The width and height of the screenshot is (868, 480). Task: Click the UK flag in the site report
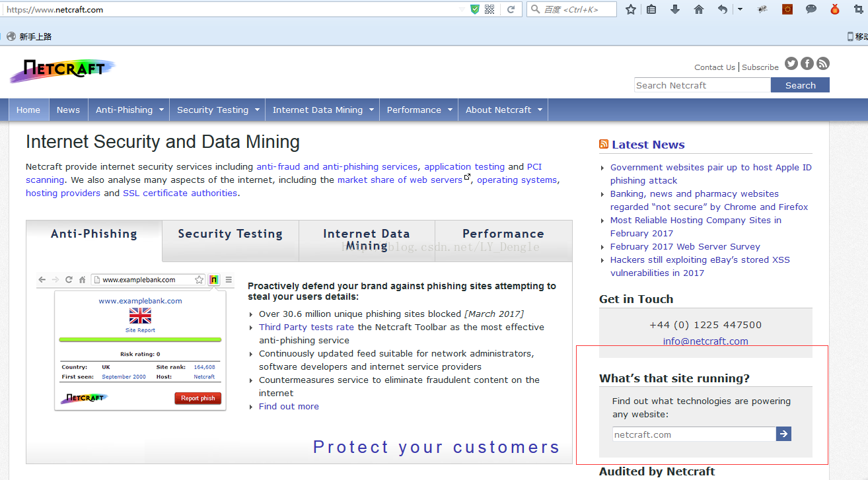coord(140,316)
